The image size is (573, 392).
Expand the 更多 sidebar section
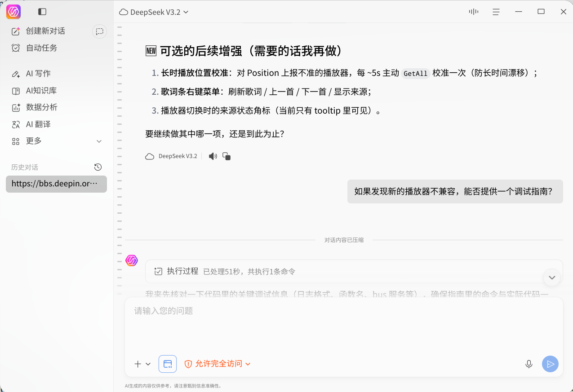coord(57,141)
